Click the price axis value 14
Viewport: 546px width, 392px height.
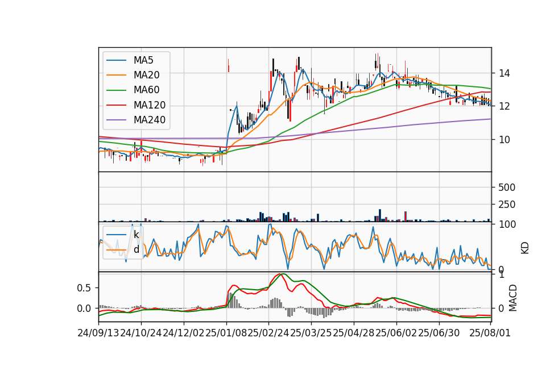(x=504, y=73)
